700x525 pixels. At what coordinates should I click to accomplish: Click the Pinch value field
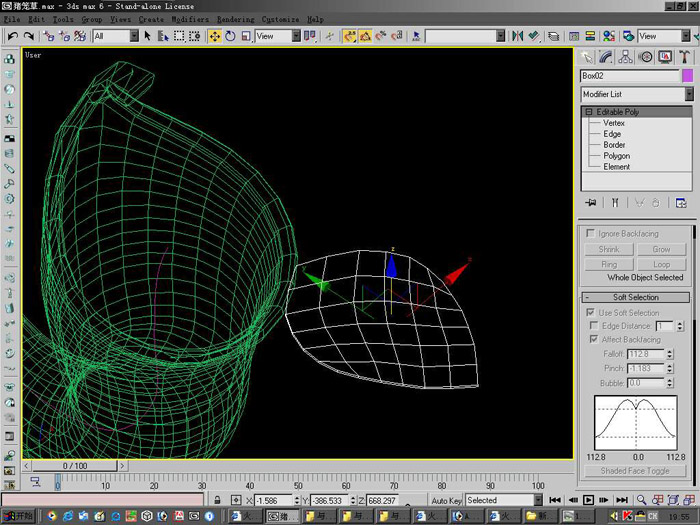[x=646, y=368]
